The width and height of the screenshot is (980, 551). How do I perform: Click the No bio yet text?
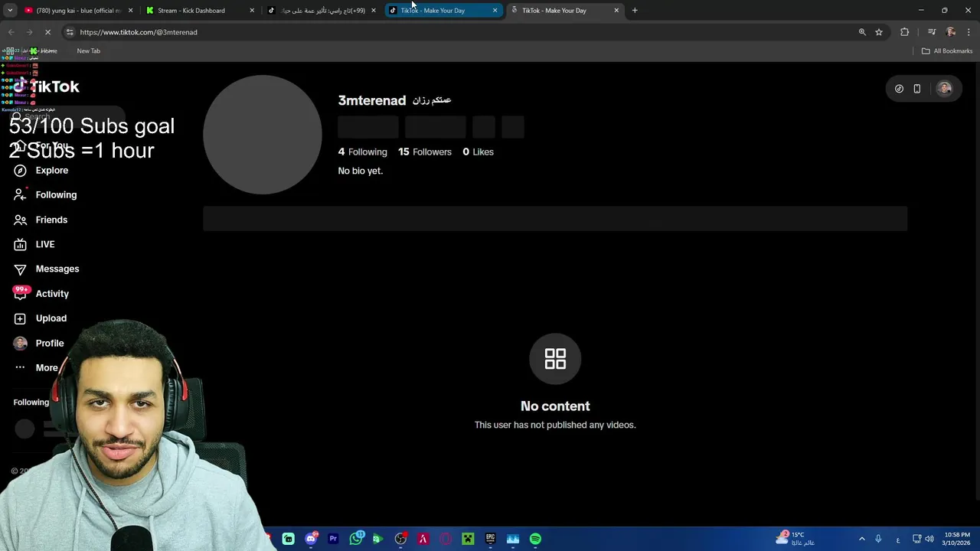click(360, 171)
